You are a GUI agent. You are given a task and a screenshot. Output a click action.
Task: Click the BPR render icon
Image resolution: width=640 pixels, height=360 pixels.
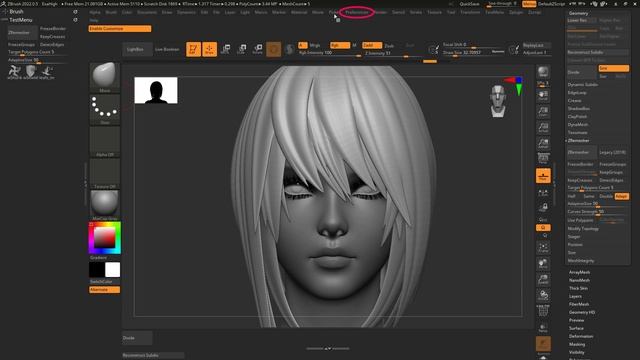pyautogui.click(x=543, y=72)
